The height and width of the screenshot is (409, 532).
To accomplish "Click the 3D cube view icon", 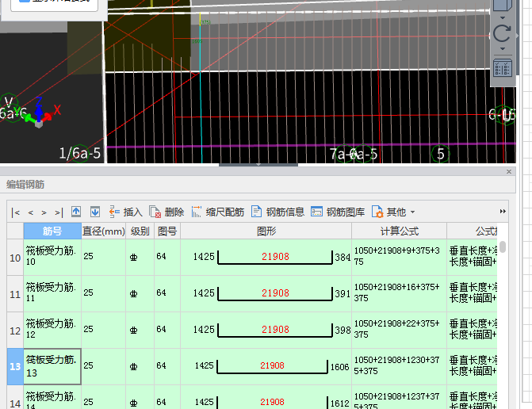I will [502, 6].
